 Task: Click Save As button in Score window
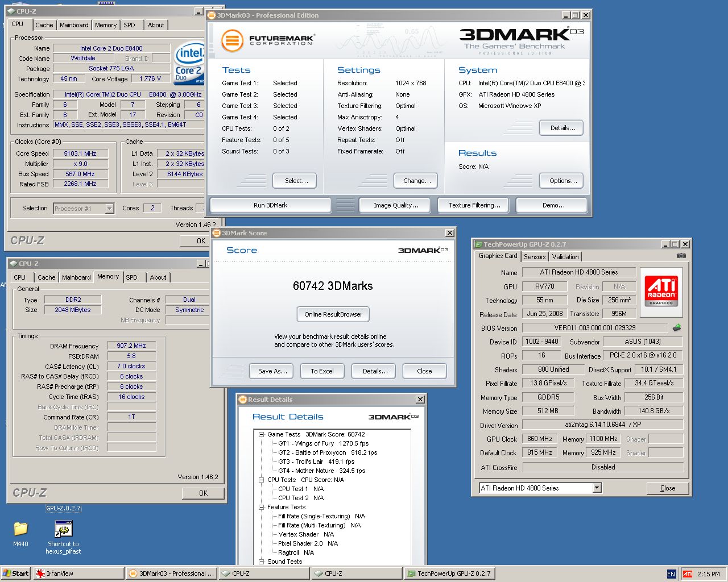click(272, 371)
